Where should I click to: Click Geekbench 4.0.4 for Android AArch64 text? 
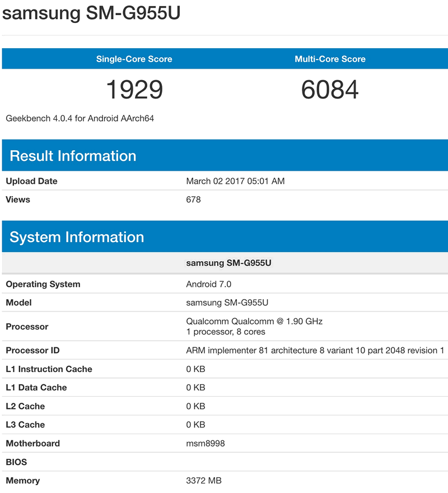[x=80, y=119]
